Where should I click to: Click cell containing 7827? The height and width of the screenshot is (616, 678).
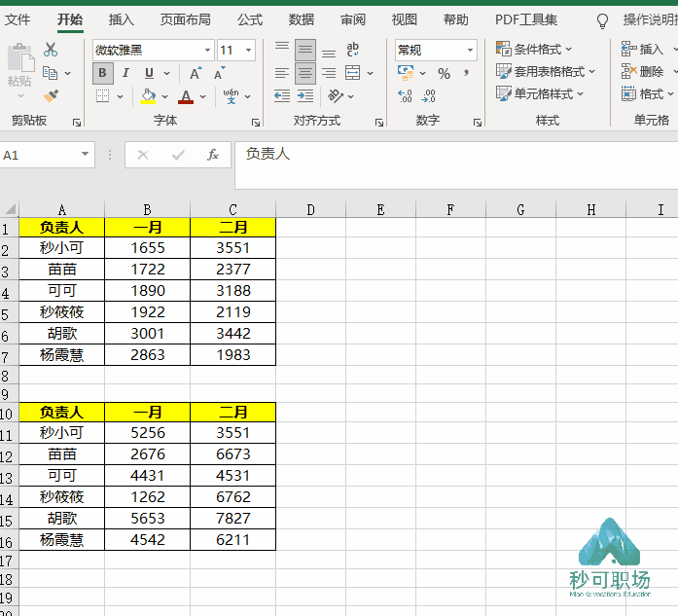point(233,519)
